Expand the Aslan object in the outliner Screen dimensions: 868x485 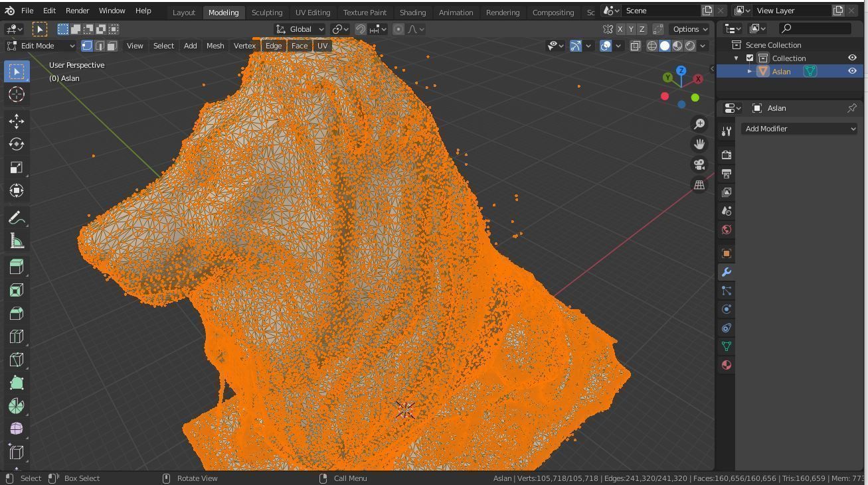[x=750, y=71]
